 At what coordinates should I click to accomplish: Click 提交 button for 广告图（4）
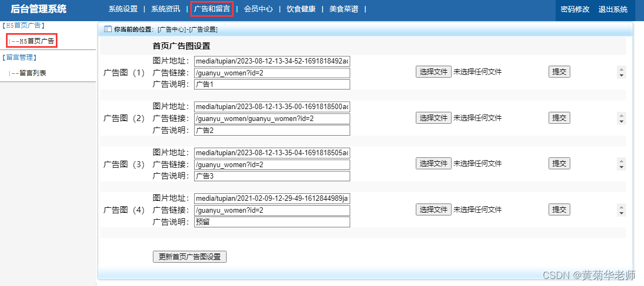pos(559,209)
